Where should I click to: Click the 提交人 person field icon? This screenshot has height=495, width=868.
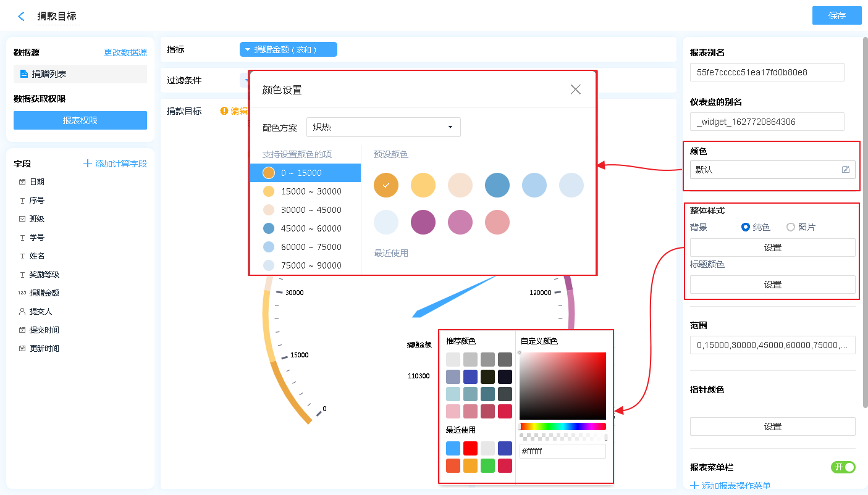22,312
